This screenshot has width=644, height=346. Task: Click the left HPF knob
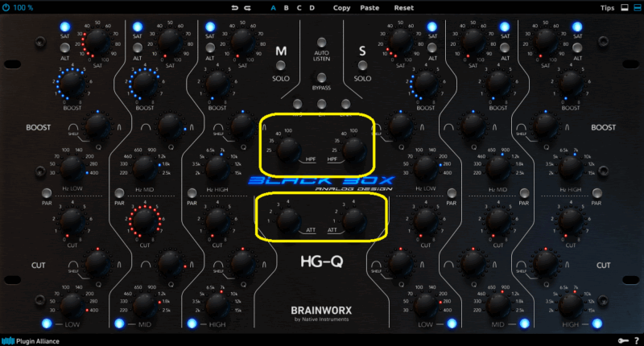tap(288, 150)
